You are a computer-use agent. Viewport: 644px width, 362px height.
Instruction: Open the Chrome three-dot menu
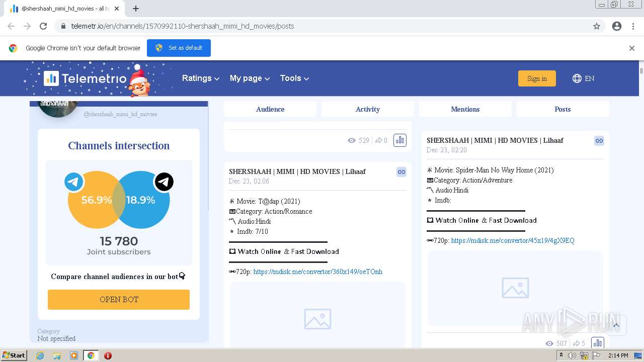tap(633, 26)
